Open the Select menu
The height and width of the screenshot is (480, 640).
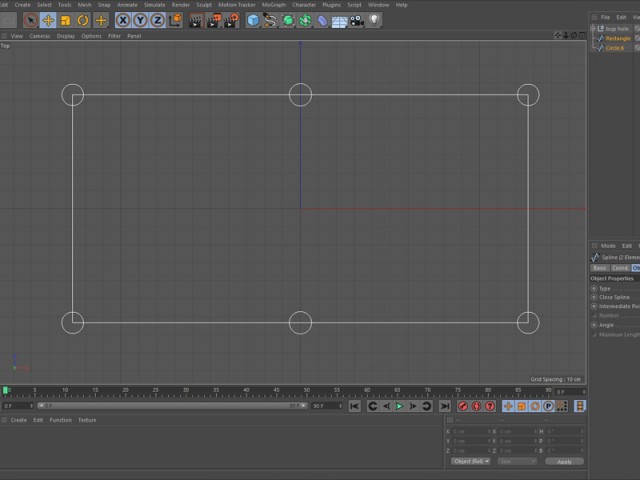coord(44,5)
